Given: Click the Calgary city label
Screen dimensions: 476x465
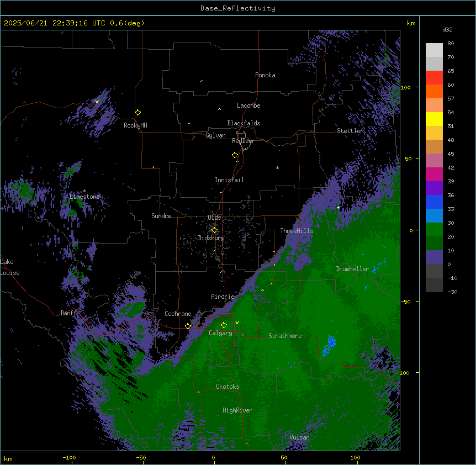Looking at the screenshot, I should point(221,333).
